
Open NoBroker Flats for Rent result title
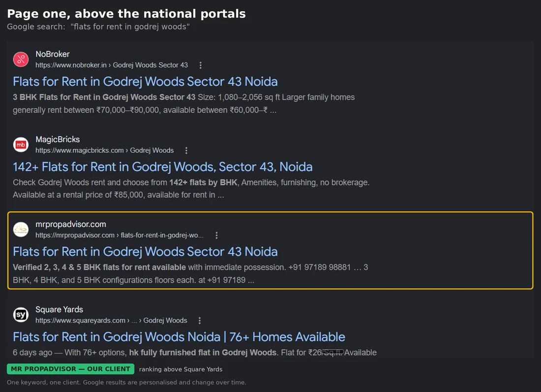point(145,82)
